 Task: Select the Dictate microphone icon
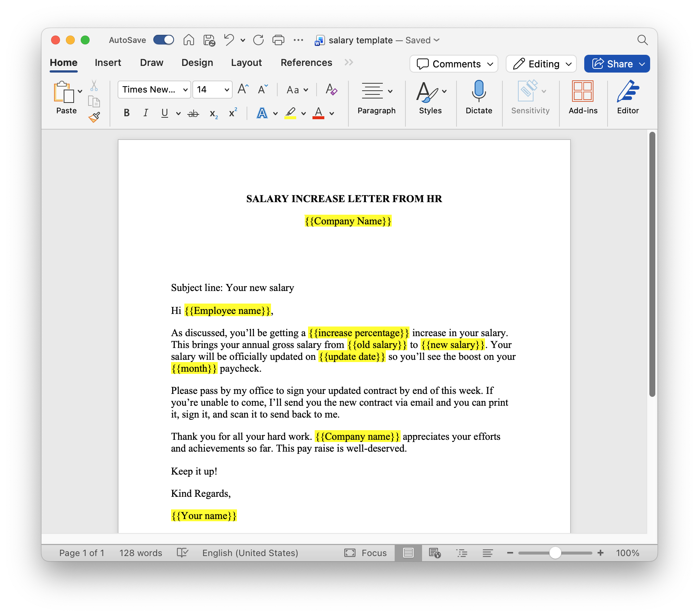(479, 92)
